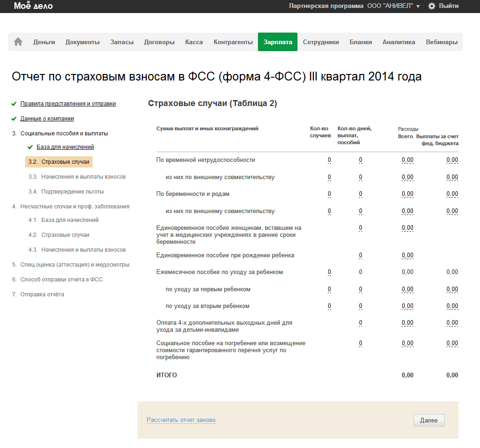
Task: Edit Всего expenses for По беременности и родам
Action: pyautogui.click(x=407, y=194)
